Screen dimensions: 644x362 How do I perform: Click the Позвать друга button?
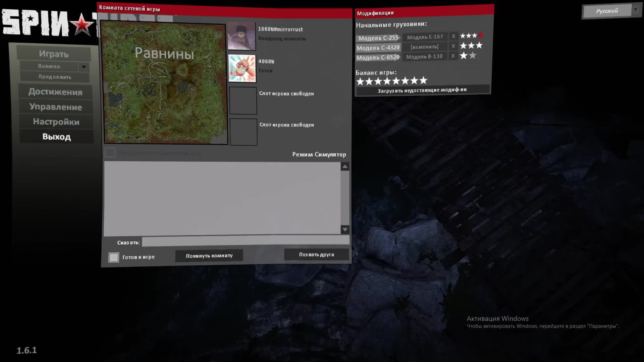pos(316,254)
